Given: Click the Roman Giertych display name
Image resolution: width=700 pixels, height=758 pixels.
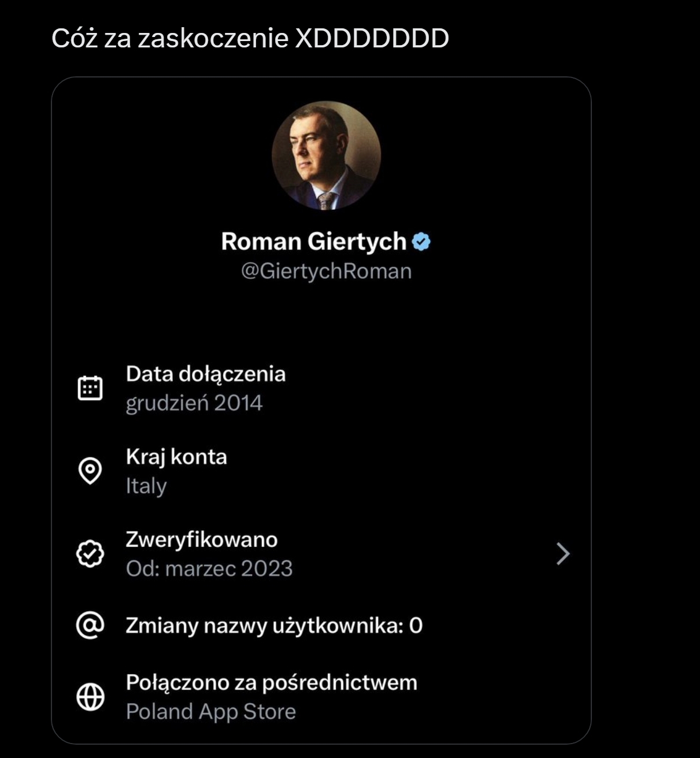Looking at the screenshot, I should [314, 242].
